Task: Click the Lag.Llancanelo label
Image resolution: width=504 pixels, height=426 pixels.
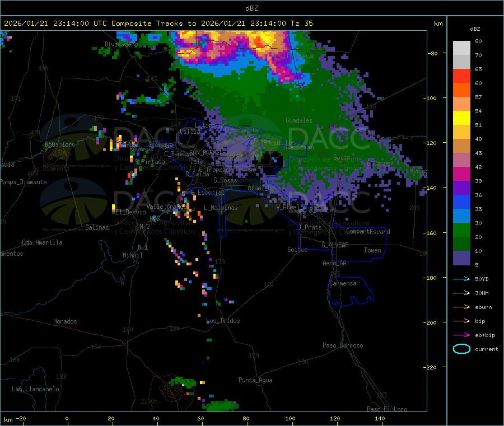Action: tap(35, 389)
